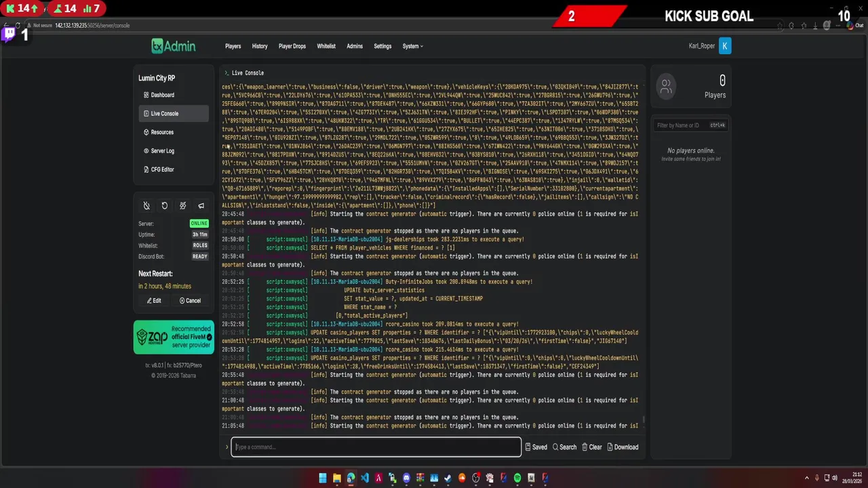Open File Explorer from the taskbar
Screen dimensions: 868x488
[337, 478]
